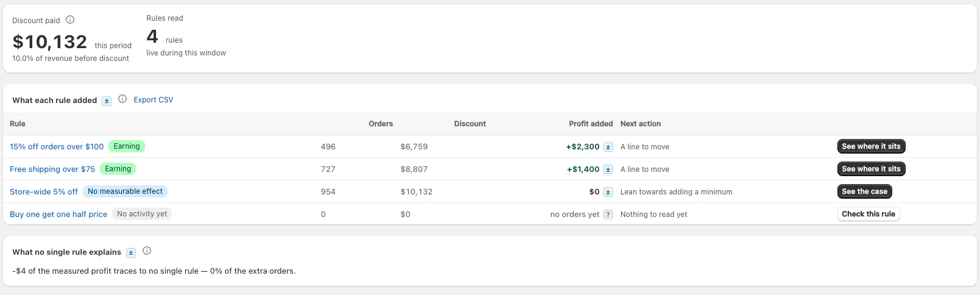Click the No measurable effect badge
This screenshot has height=295, width=980.
[125, 191]
